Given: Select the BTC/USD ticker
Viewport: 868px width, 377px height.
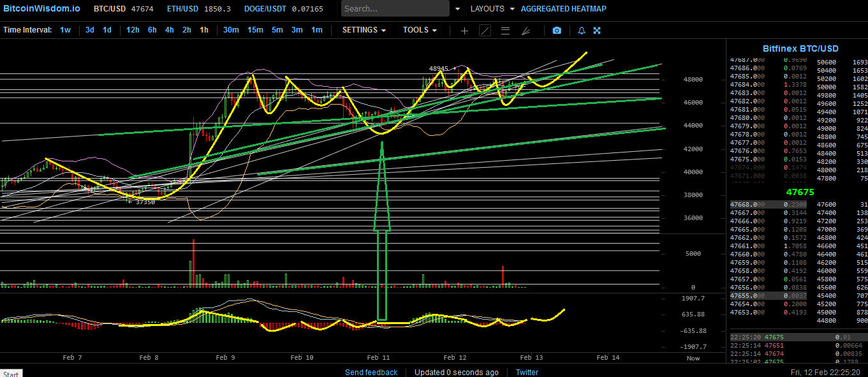Looking at the screenshot, I should (x=123, y=9).
